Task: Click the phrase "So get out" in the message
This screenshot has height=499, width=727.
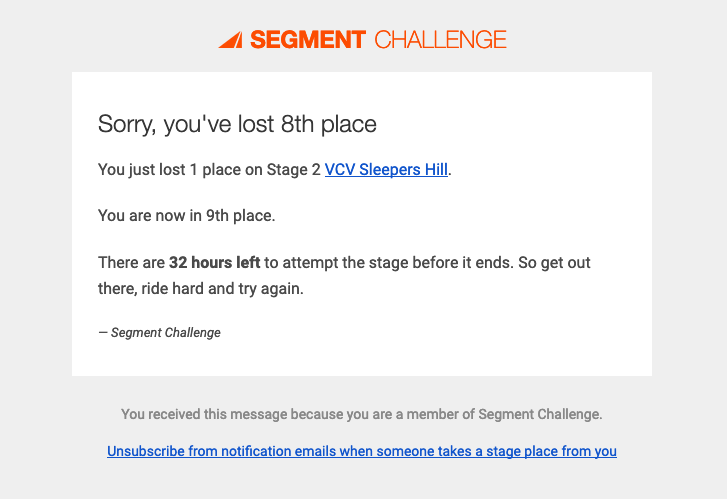Action: pos(554,262)
